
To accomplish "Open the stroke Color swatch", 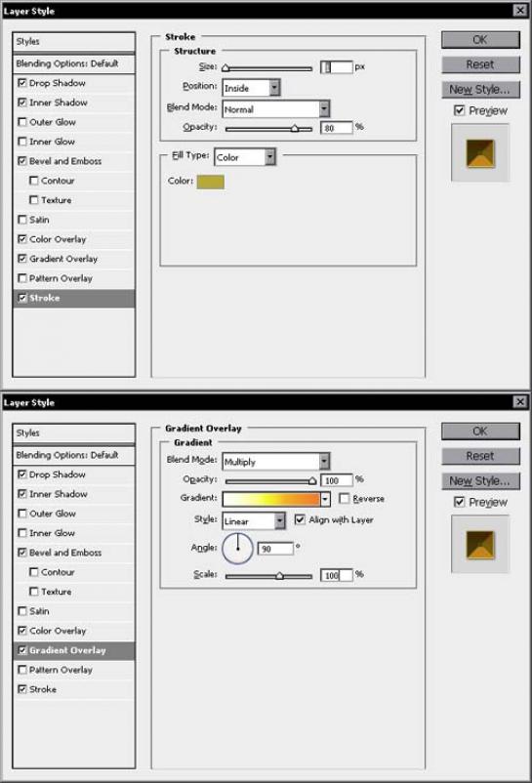I will point(210,182).
